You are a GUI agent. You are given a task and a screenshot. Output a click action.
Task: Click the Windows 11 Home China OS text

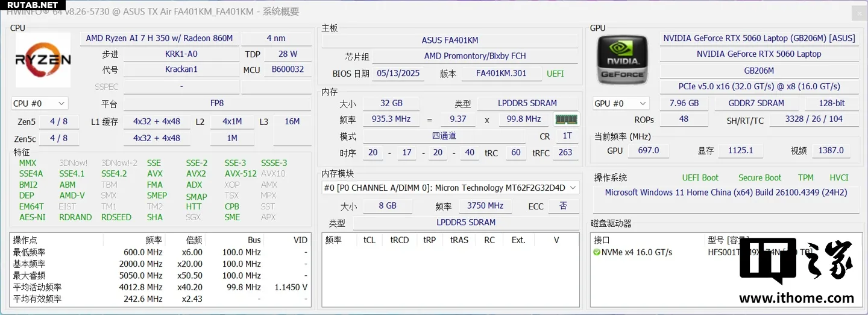point(726,192)
